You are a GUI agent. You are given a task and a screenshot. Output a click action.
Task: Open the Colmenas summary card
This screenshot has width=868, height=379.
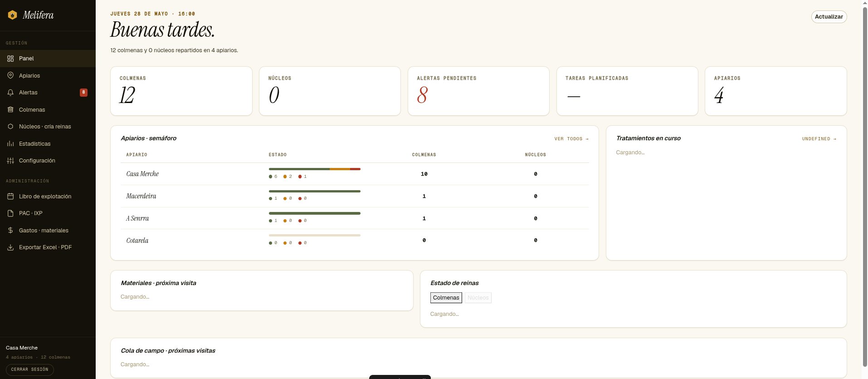point(181,91)
